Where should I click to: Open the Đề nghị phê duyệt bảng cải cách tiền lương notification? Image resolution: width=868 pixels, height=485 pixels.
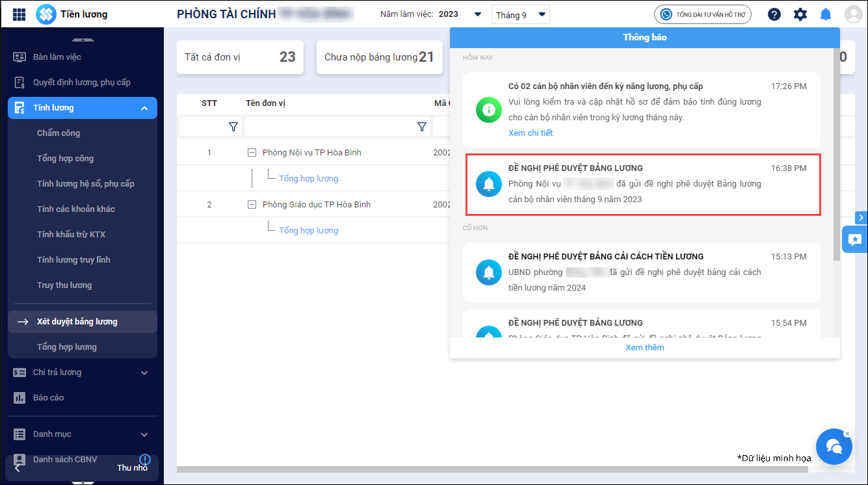(642, 272)
